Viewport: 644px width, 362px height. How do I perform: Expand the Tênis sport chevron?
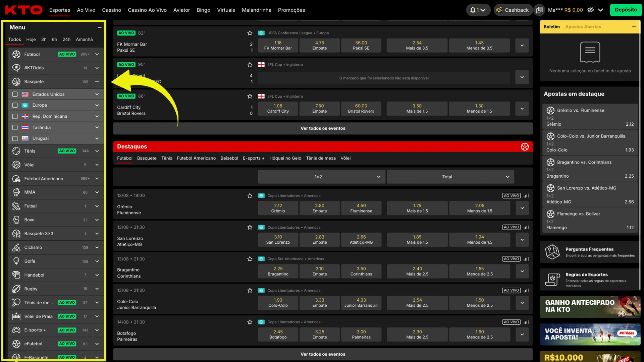(97, 151)
